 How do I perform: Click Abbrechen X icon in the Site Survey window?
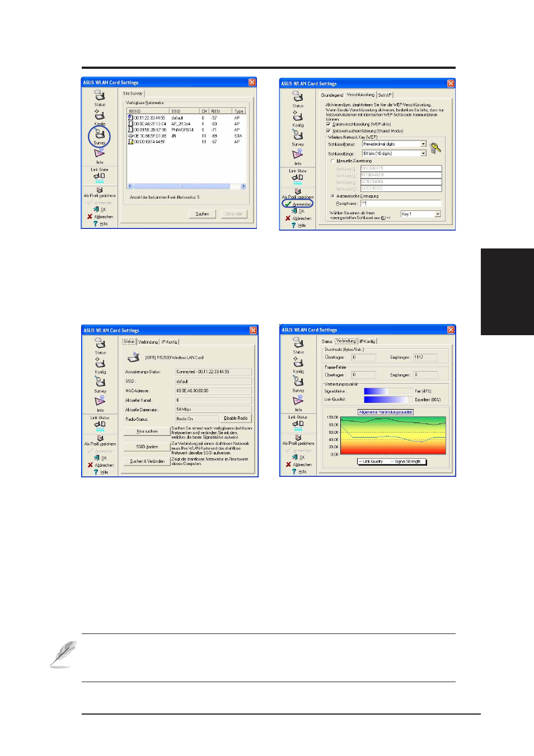click(x=90, y=217)
